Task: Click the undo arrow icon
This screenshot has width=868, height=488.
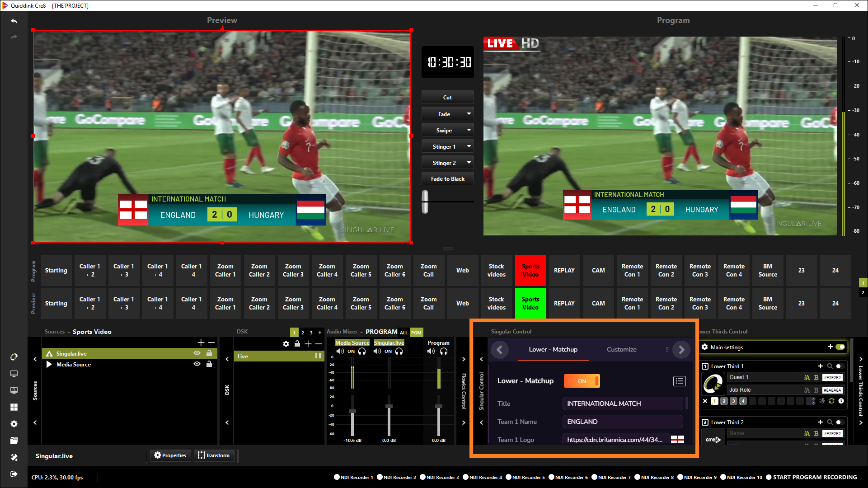Action: (x=14, y=21)
